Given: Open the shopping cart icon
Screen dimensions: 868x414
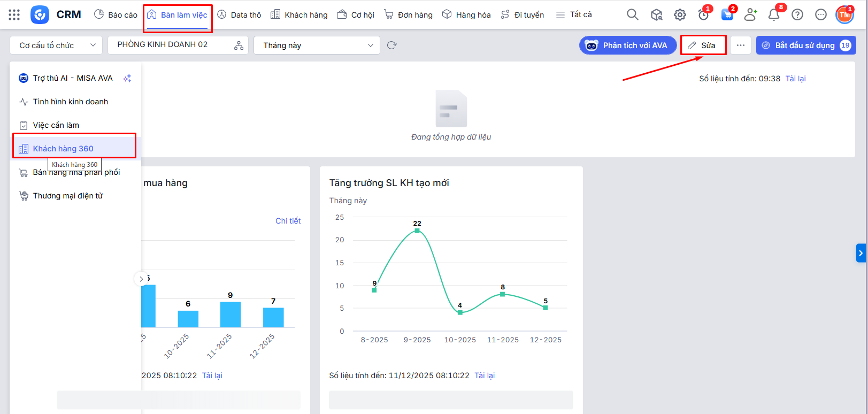Looking at the screenshot, I should [727, 15].
